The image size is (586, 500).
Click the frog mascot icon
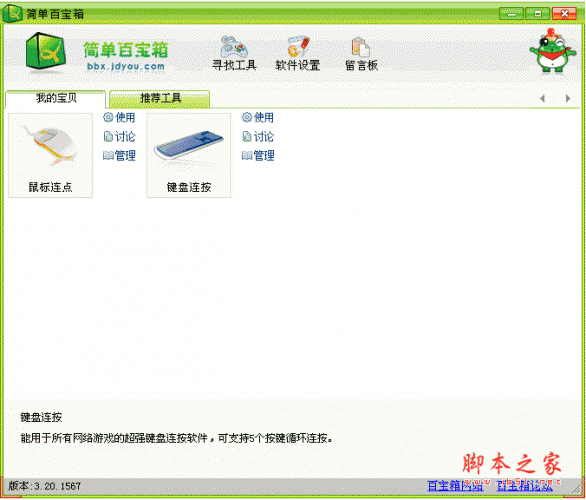(553, 50)
